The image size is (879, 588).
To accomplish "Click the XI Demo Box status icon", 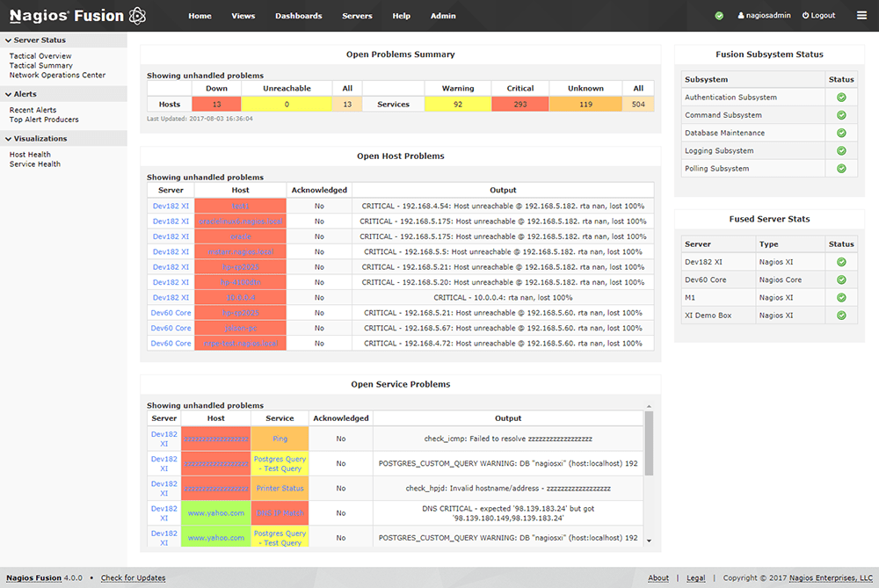I will click(841, 315).
